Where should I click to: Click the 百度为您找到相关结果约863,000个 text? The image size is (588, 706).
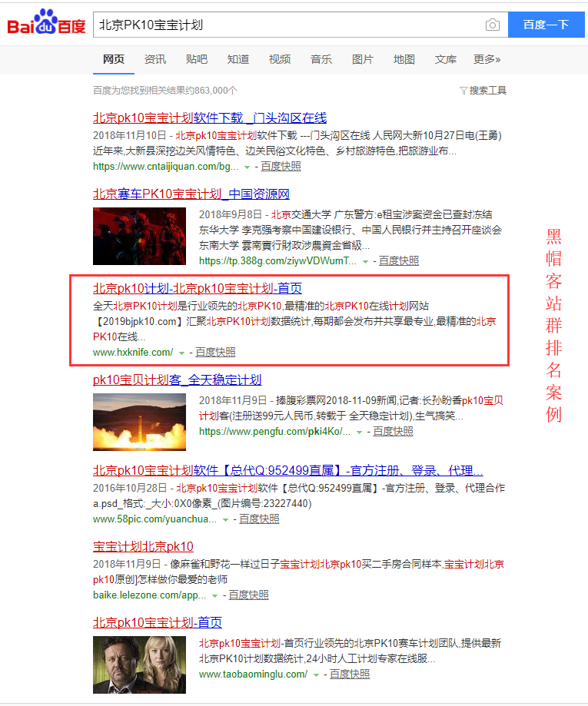[165, 91]
